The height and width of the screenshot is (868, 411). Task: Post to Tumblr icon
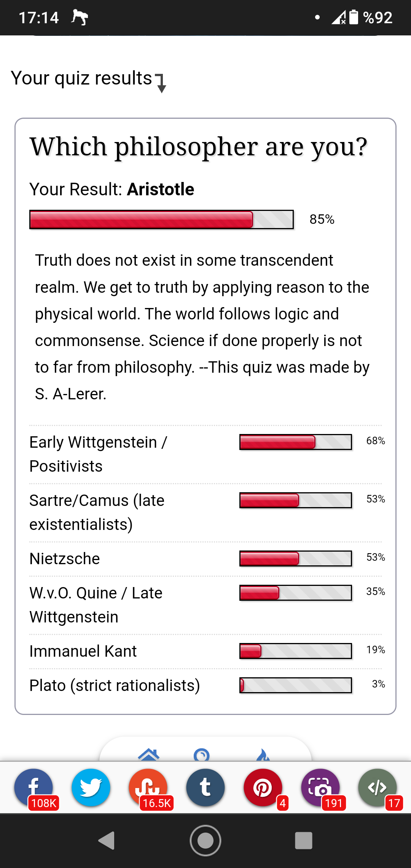[205, 787]
